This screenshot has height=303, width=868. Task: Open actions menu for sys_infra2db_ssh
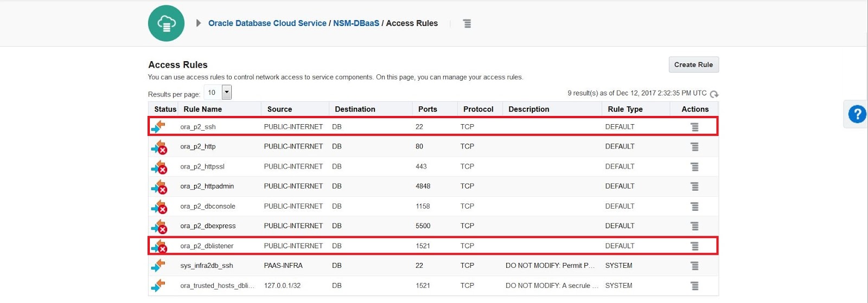[x=694, y=266]
